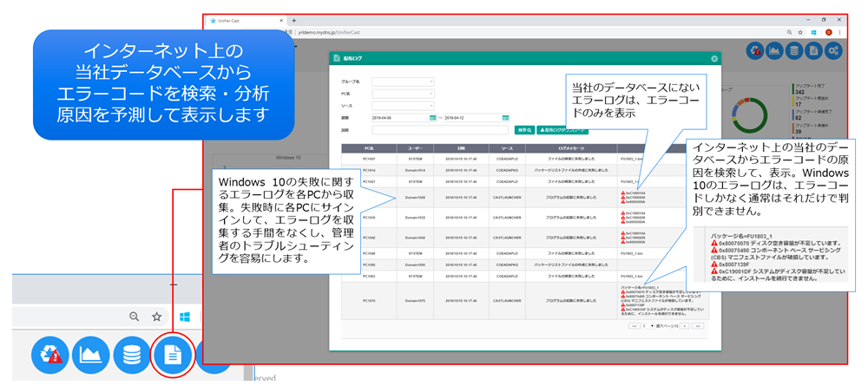Select the Domain1070 user cell

coord(415,300)
